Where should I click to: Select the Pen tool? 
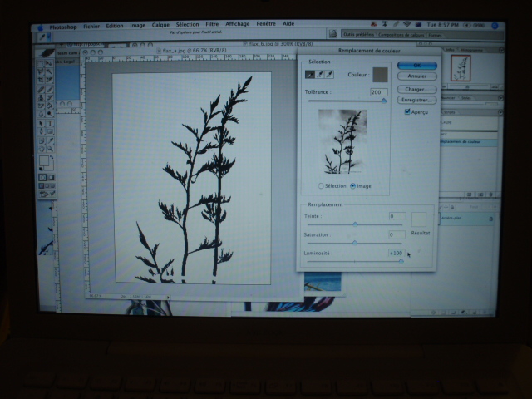(41, 131)
